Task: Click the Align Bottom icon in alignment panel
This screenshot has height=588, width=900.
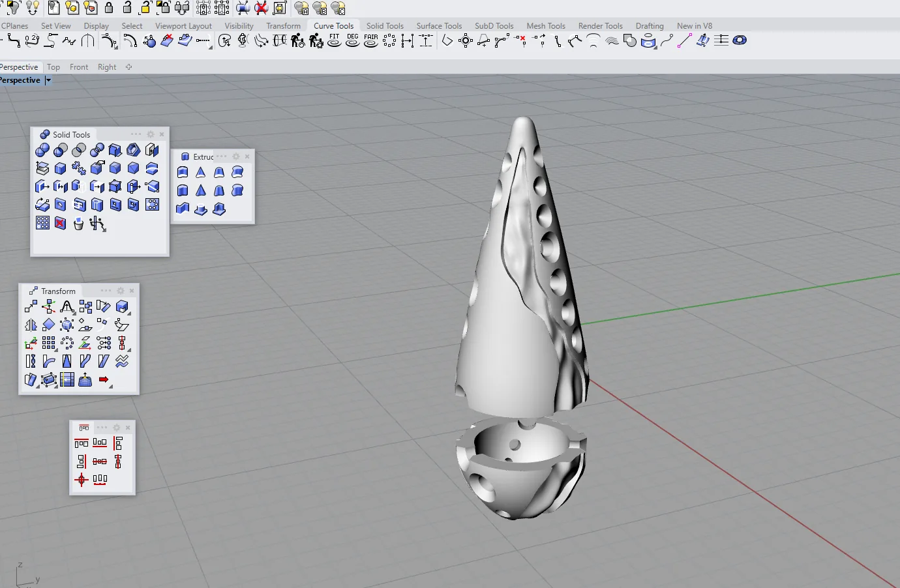Action: [x=100, y=443]
